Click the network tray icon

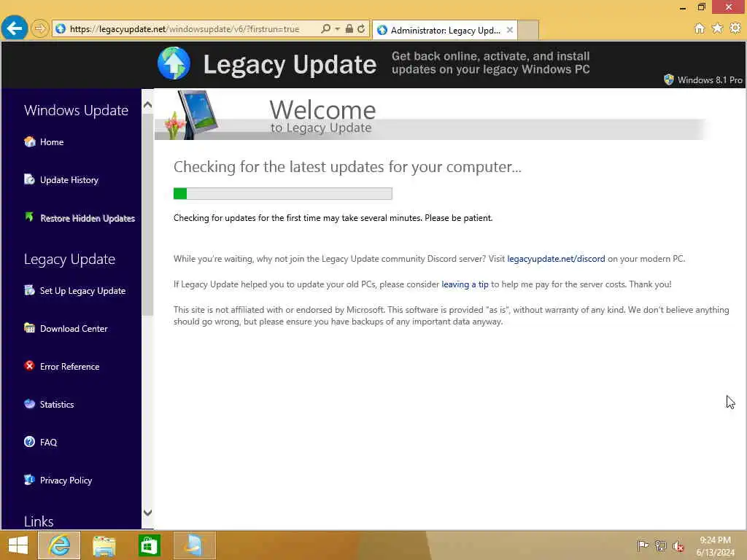[660, 545]
